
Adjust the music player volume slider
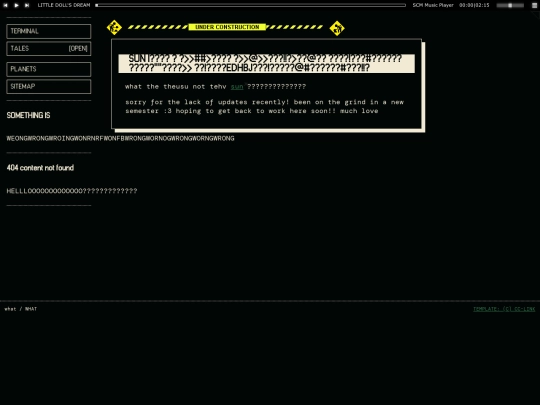(510, 5)
